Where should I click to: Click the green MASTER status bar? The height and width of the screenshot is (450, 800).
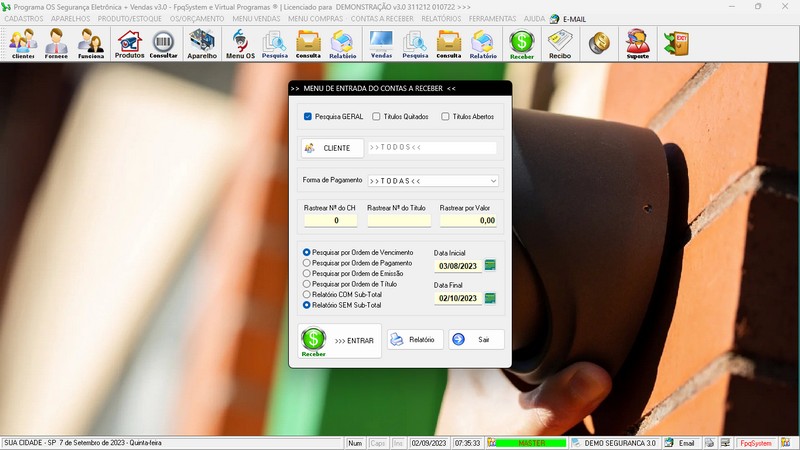tap(530, 443)
